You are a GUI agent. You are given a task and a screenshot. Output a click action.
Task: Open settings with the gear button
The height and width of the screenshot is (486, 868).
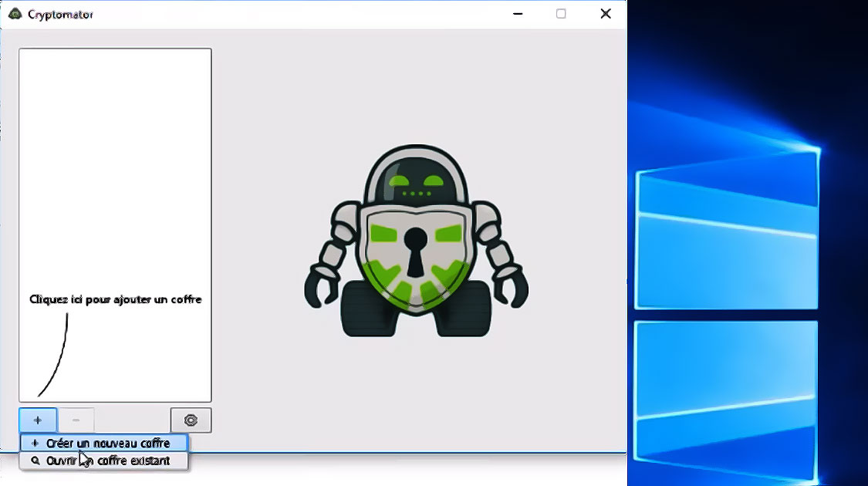(191, 420)
